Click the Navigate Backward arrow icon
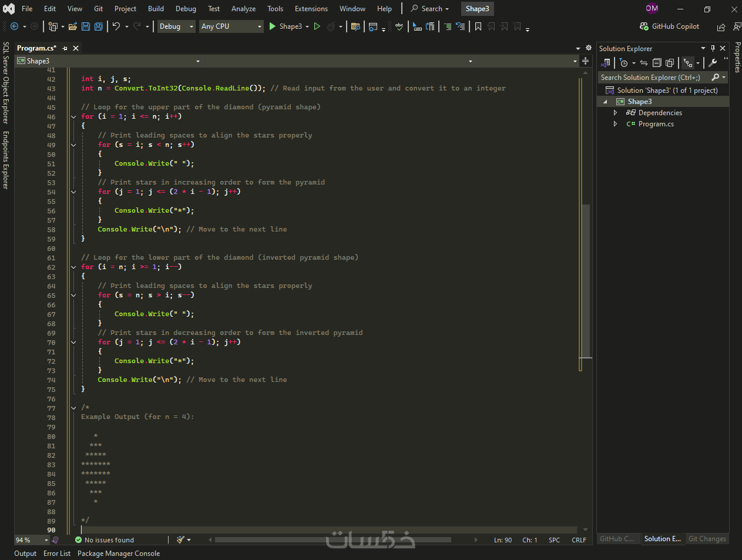Screen dimensions: 742x560 [15, 26]
